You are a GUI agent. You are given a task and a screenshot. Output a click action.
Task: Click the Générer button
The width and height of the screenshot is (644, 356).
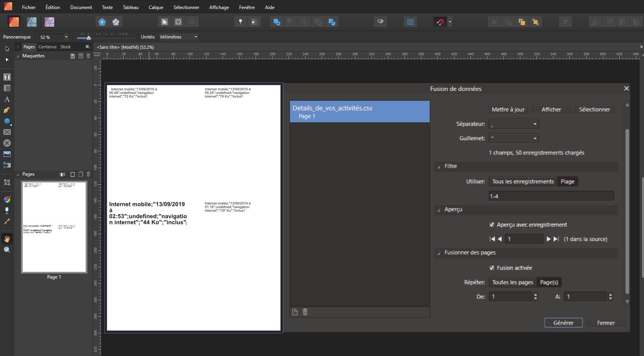[x=563, y=323]
